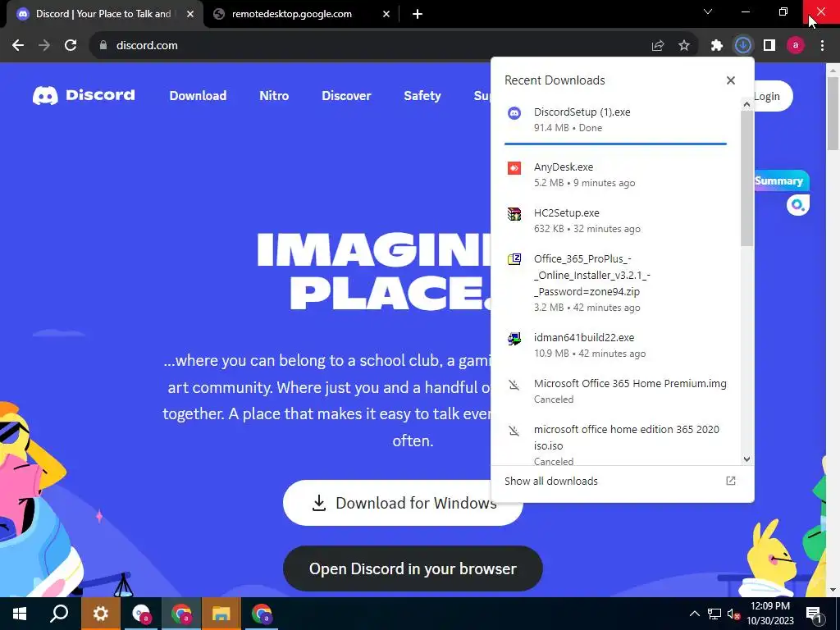This screenshot has width=840, height=630.
Task: Open the Chrome profile avatar
Action: click(x=796, y=46)
